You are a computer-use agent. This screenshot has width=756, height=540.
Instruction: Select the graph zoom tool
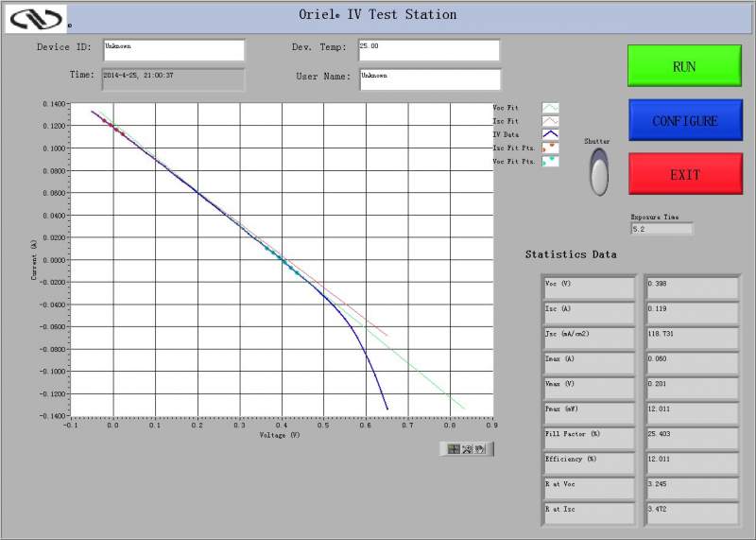[x=467, y=449]
